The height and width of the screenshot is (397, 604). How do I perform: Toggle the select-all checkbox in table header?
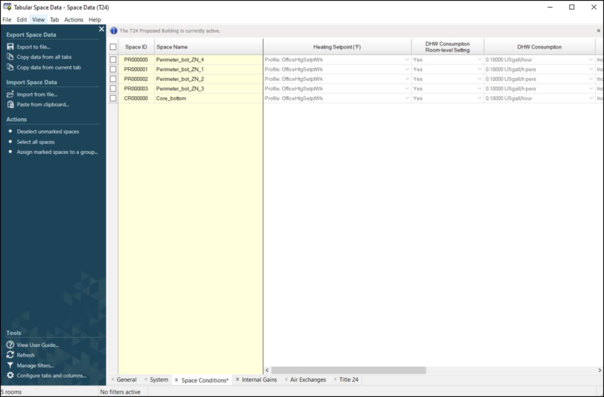pos(113,47)
